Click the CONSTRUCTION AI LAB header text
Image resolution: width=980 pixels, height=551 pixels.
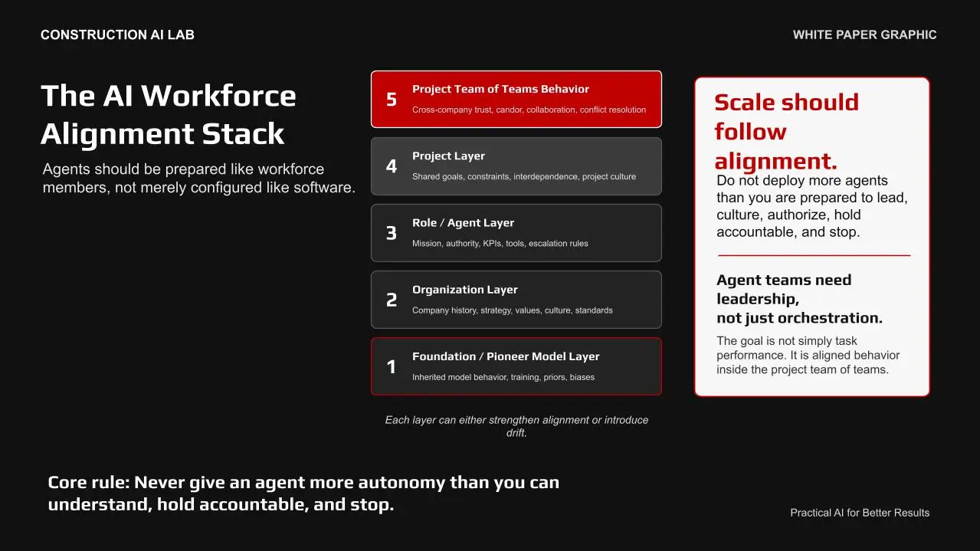[117, 34]
